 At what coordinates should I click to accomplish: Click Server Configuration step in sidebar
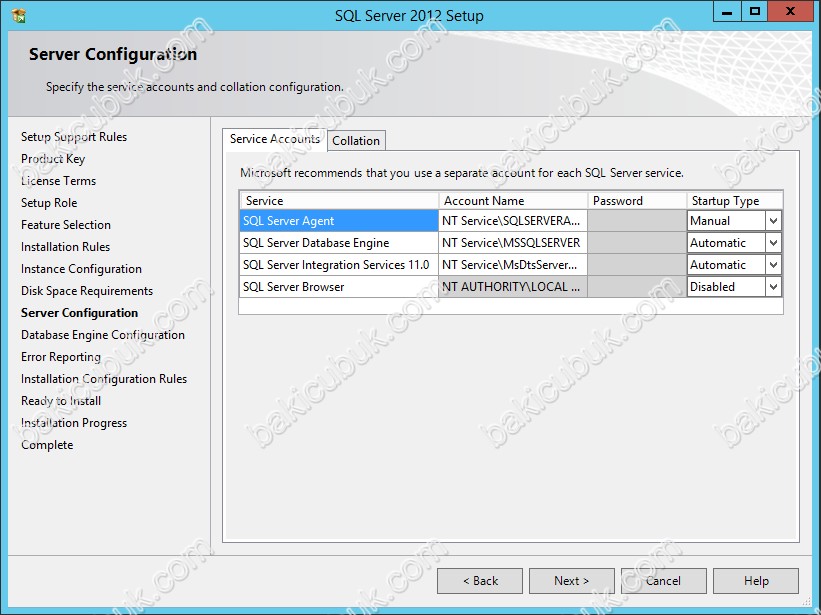(80, 312)
